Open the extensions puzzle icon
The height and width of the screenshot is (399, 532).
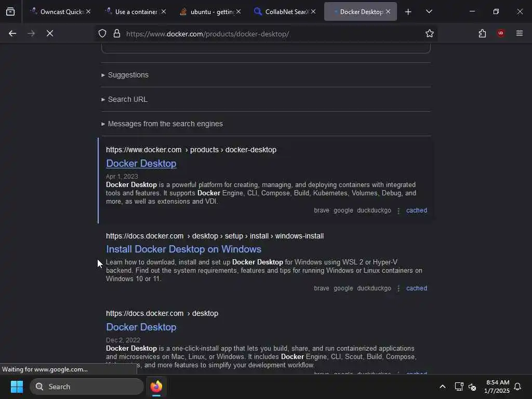pyautogui.click(x=482, y=33)
